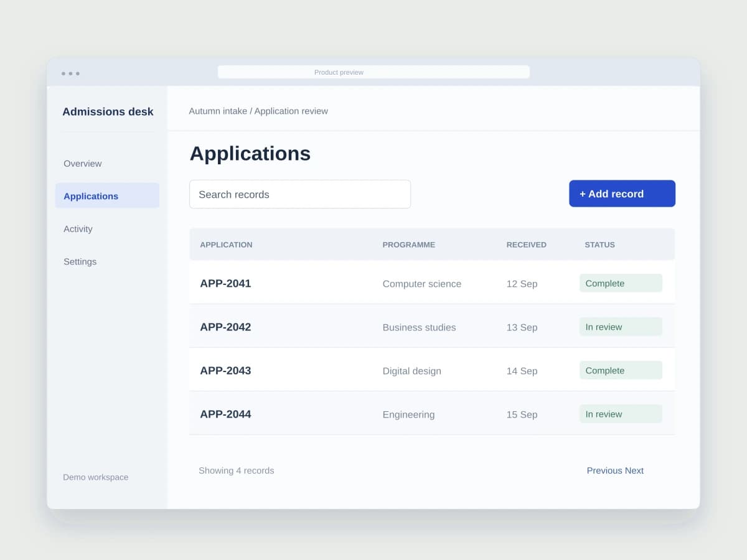Click the In review badge for APP-2042

(x=621, y=327)
